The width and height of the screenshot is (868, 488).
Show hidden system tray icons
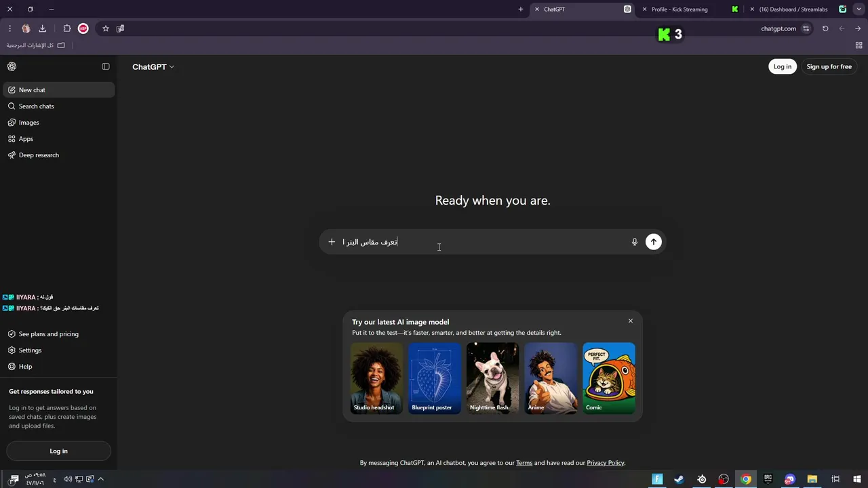(x=101, y=479)
